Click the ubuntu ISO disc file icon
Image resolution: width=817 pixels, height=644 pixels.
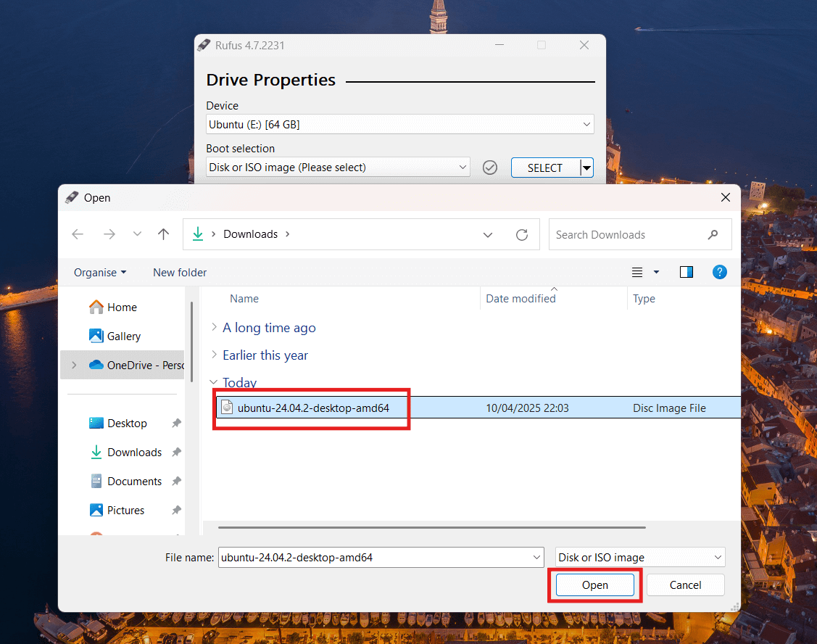click(x=227, y=408)
